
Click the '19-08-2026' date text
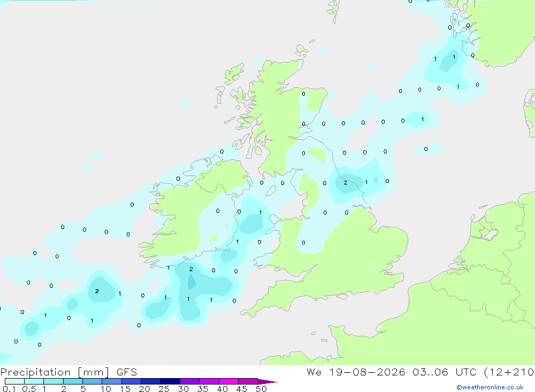click(x=367, y=372)
